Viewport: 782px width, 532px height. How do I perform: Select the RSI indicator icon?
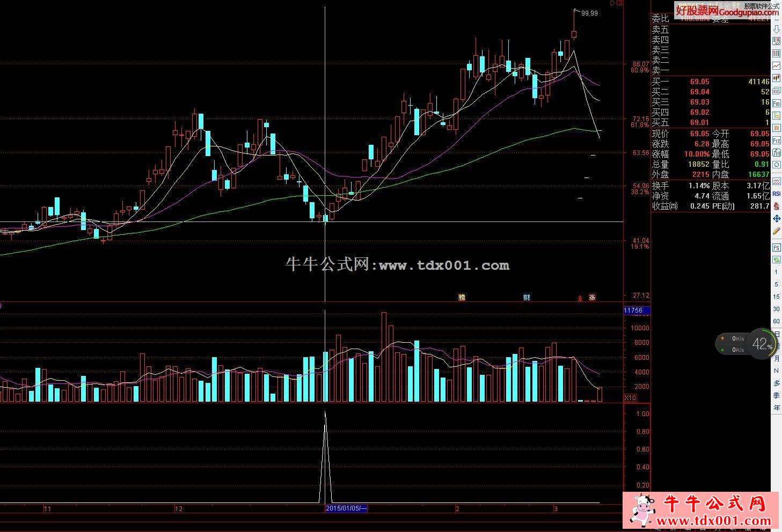pyautogui.click(x=777, y=193)
